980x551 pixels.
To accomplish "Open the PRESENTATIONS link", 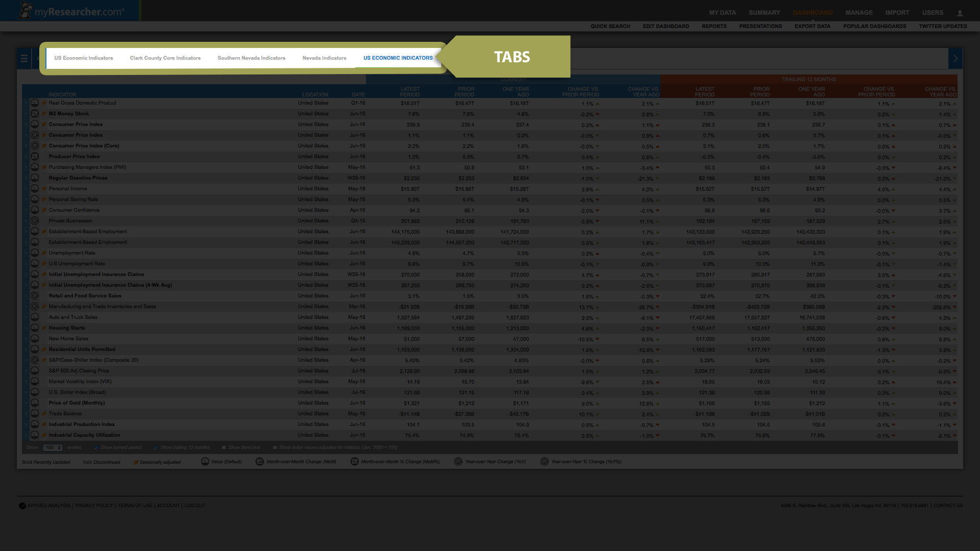I will 761,27.
